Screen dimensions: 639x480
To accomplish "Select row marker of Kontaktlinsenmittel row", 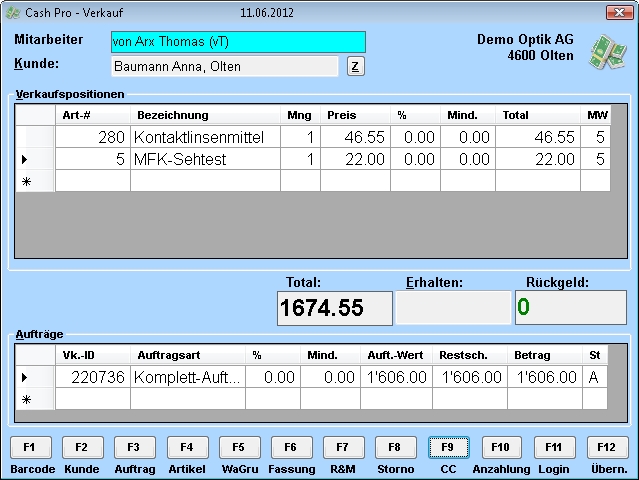I will [x=35, y=137].
